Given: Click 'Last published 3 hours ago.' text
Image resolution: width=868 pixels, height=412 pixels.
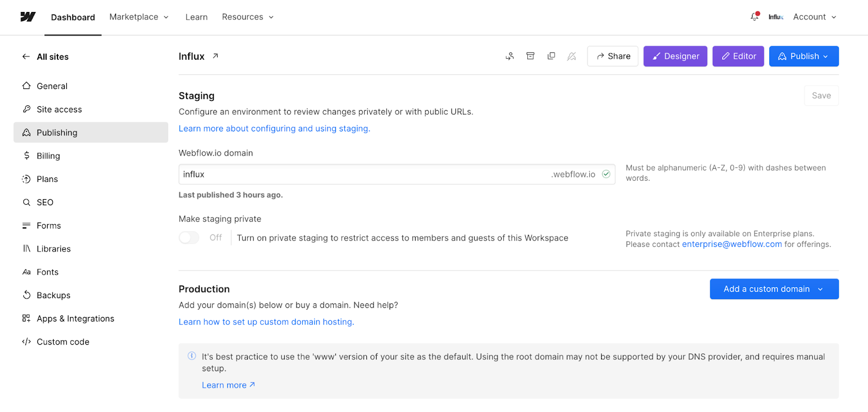Looking at the screenshot, I should point(231,195).
